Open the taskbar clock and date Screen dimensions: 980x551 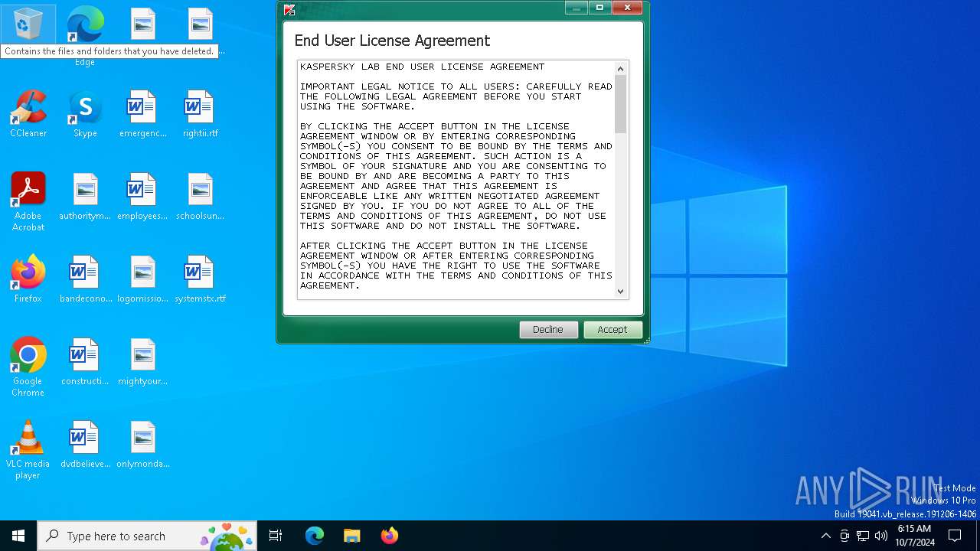tap(915, 536)
